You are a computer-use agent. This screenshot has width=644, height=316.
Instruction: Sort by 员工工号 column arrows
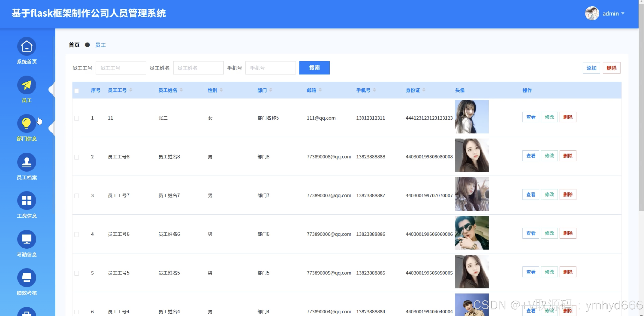click(131, 90)
